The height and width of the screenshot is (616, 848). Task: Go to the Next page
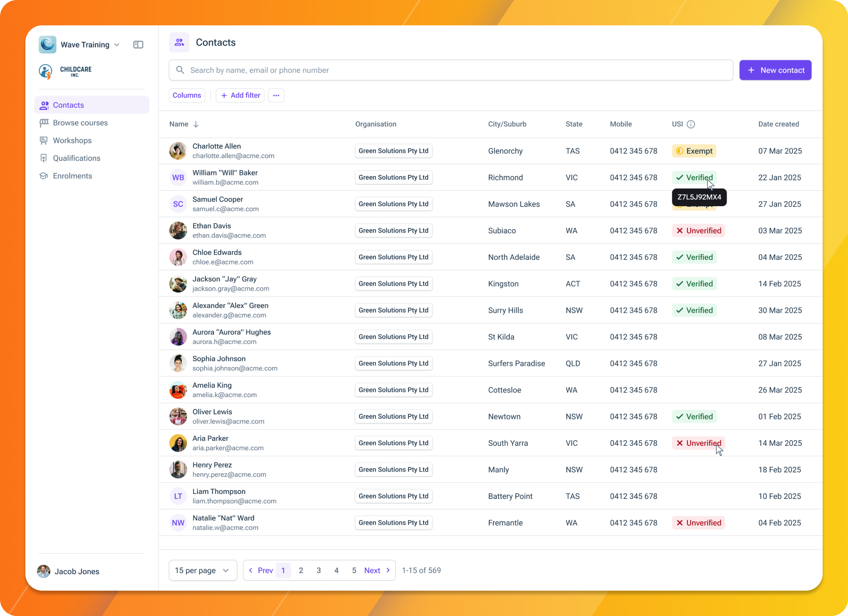pos(377,570)
